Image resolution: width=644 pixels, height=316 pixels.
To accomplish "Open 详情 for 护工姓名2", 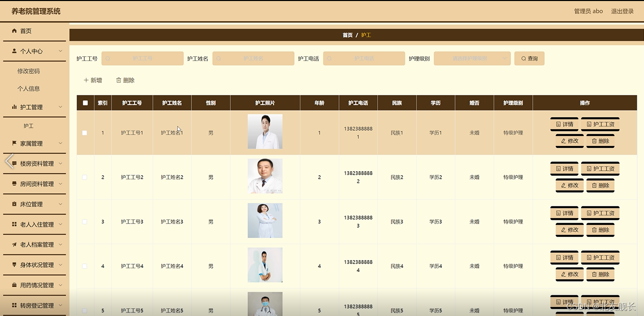I will [564, 168].
